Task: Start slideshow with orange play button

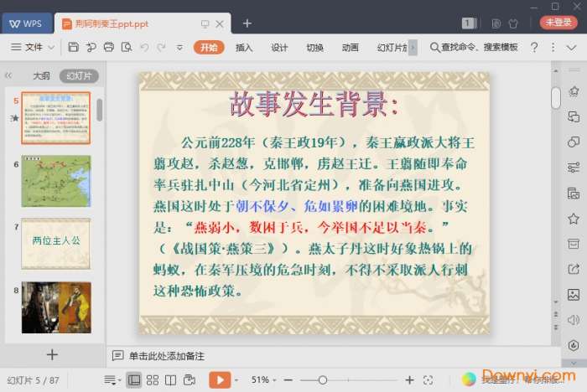Action: point(220,380)
